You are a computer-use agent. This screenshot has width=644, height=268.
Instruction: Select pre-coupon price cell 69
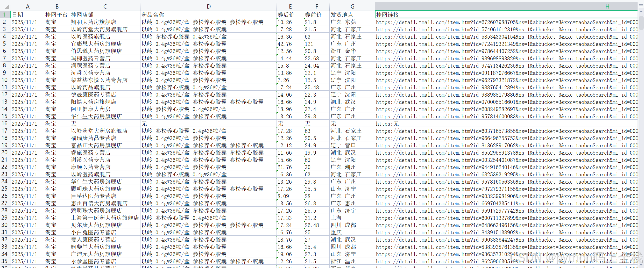[317, 160]
